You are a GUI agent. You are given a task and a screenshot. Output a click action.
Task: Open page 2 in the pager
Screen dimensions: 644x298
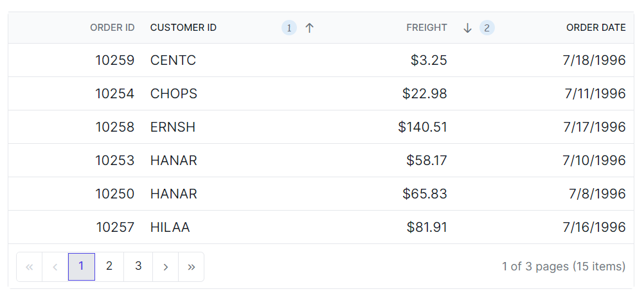coord(109,267)
